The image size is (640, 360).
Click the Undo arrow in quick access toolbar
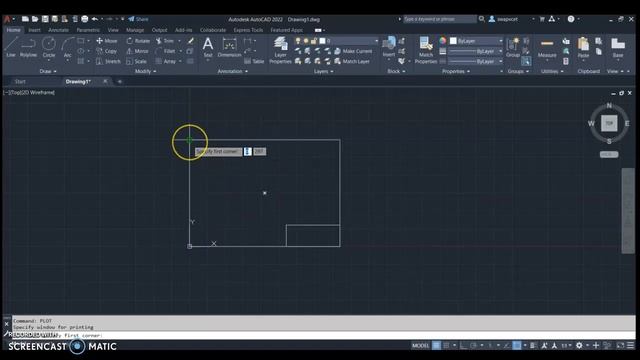click(95, 19)
